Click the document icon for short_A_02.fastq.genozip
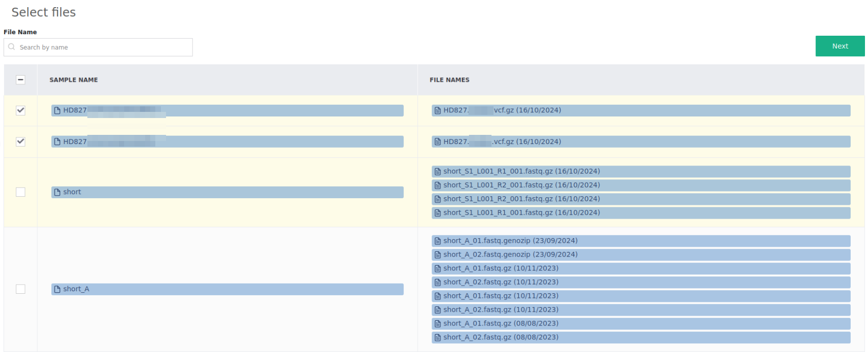The width and height of the screenshot is (868, 352). [437, 255]
